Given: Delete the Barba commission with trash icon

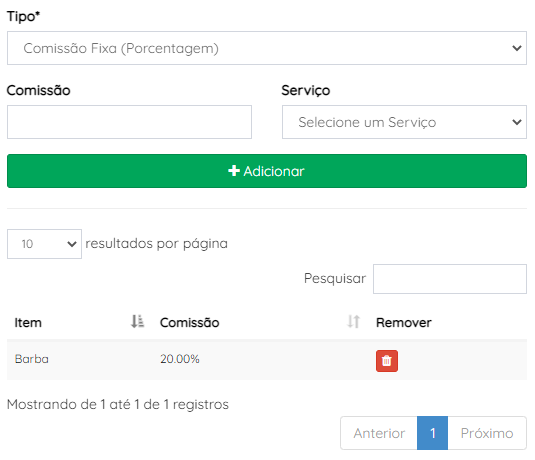Looking at the screenshot, I should (387, 361).
